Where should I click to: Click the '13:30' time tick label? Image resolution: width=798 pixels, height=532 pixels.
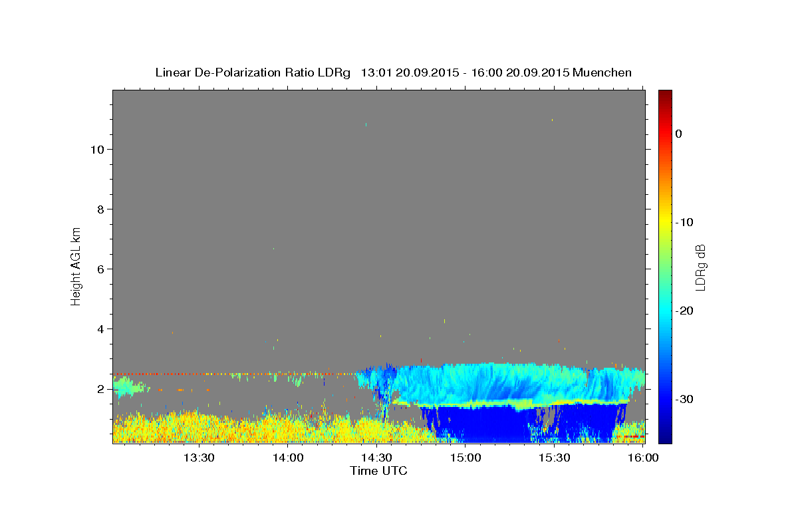tap(198, 458)
